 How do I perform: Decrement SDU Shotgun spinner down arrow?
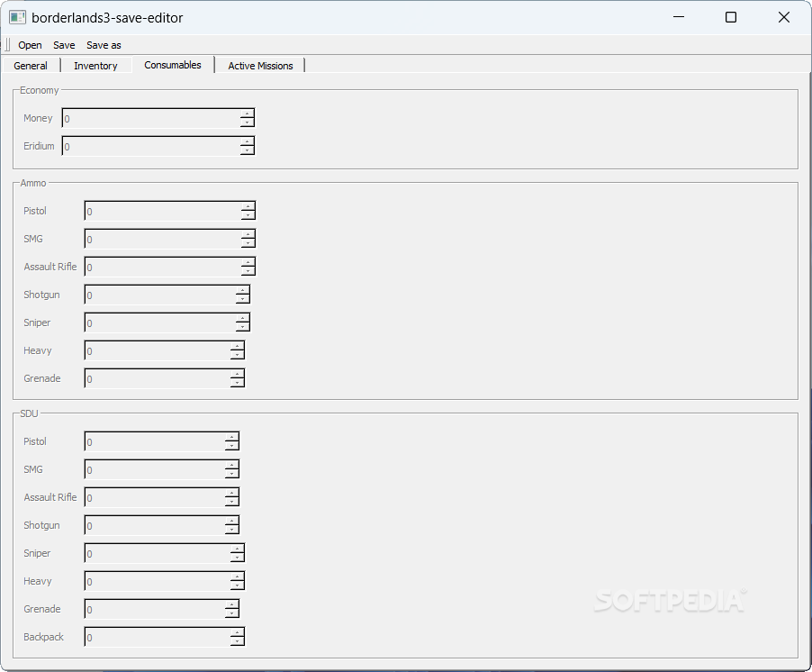[232, 530]
